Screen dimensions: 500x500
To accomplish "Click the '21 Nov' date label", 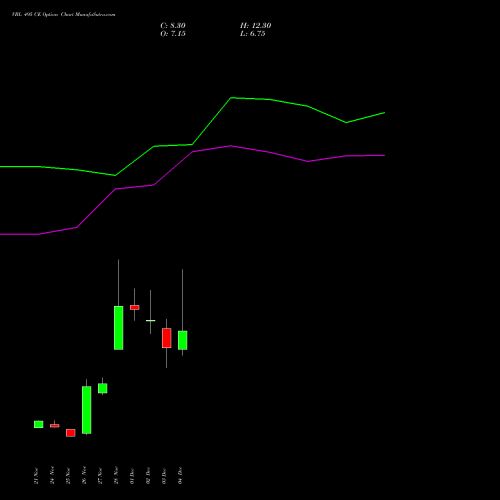I will pyautogui.click(x=36, y=476).
